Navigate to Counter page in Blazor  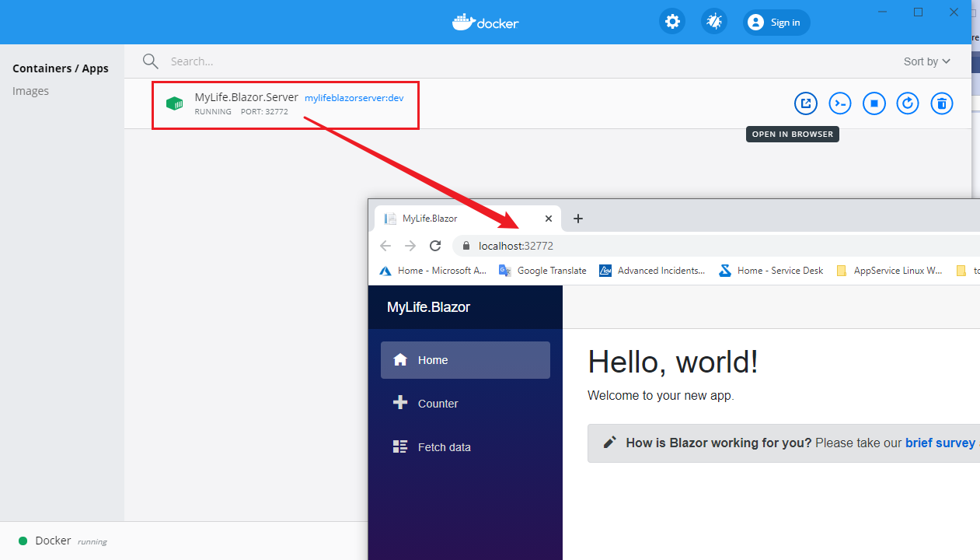tap(438, 404)
